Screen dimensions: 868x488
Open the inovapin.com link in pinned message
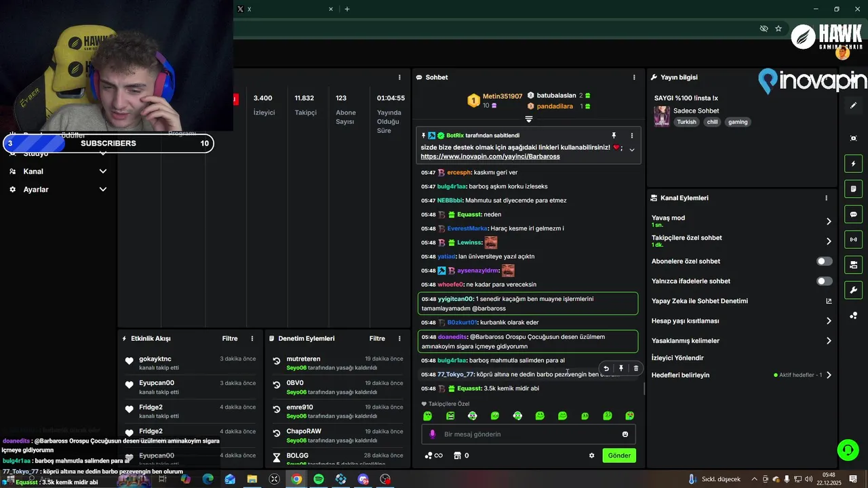click(x=490, y=157)
